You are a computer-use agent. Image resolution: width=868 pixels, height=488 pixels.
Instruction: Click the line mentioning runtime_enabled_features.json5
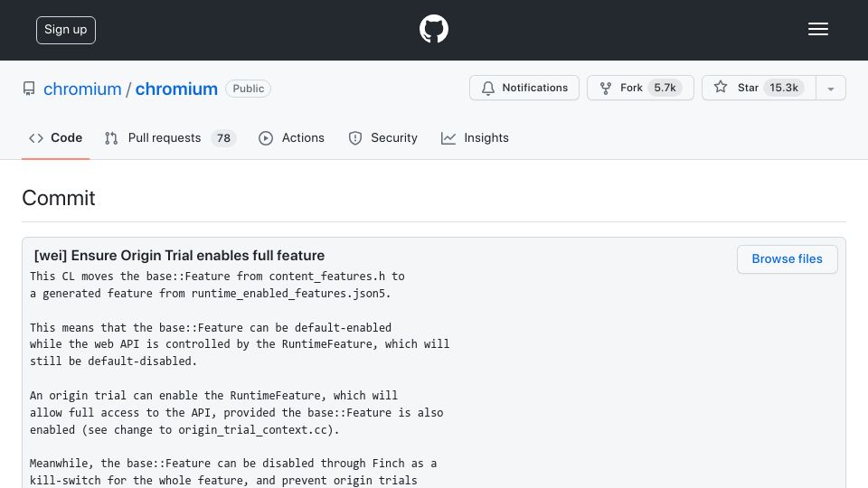[x=211, y=294]
